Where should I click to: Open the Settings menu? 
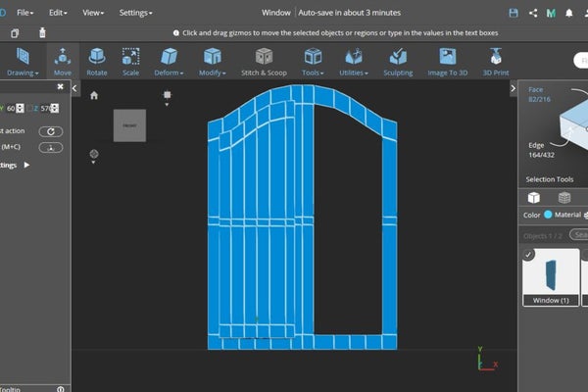[x=135, y=13]
